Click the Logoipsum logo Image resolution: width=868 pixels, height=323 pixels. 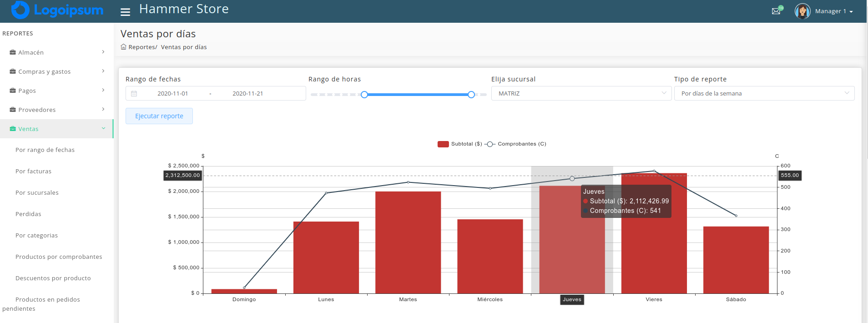[x=57, y=10]
